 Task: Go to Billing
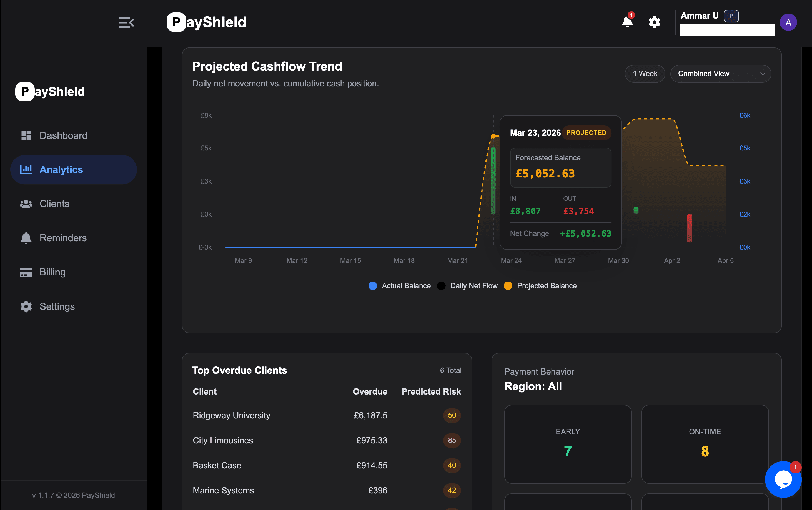pos(74,272)
